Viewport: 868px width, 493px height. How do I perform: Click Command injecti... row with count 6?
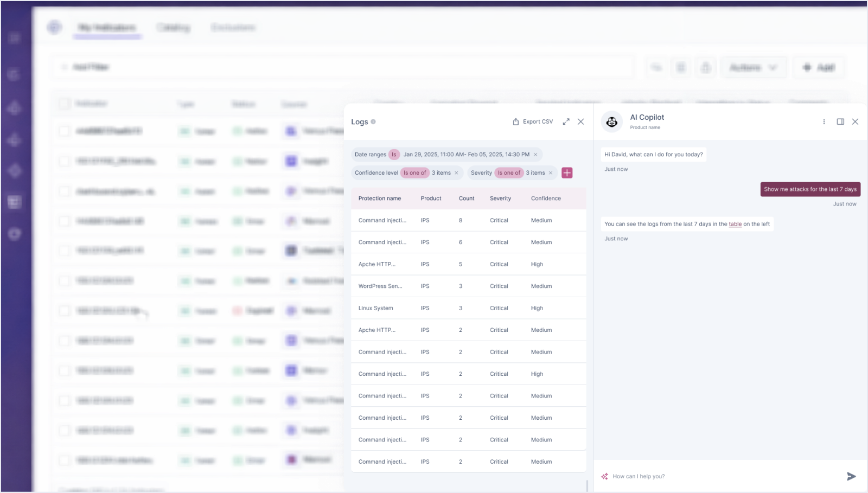(469, 242)
